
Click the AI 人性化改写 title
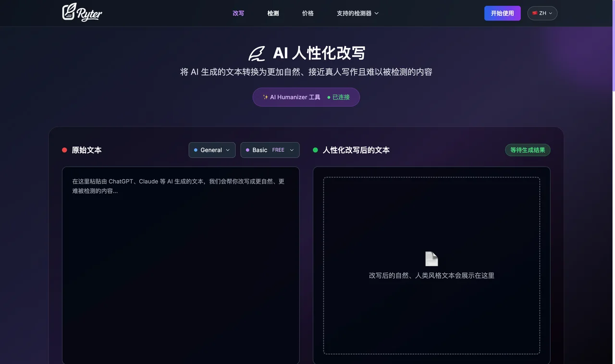coord(319,53)
